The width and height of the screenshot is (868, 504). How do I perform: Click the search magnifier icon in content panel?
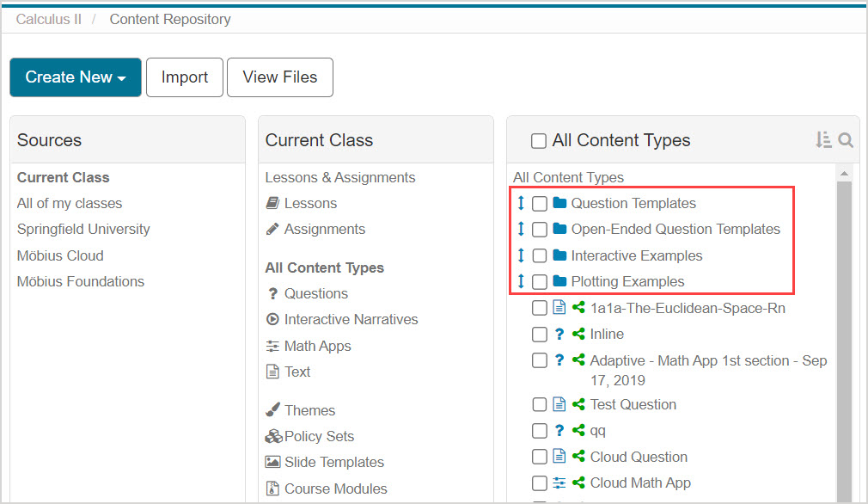click(846, 140)
